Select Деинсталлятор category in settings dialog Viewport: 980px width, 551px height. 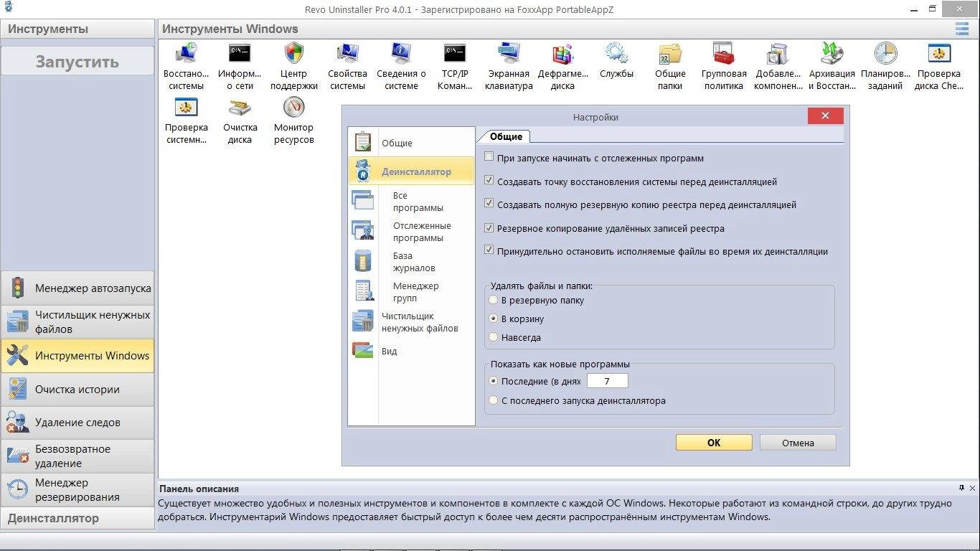pos(410,171)
